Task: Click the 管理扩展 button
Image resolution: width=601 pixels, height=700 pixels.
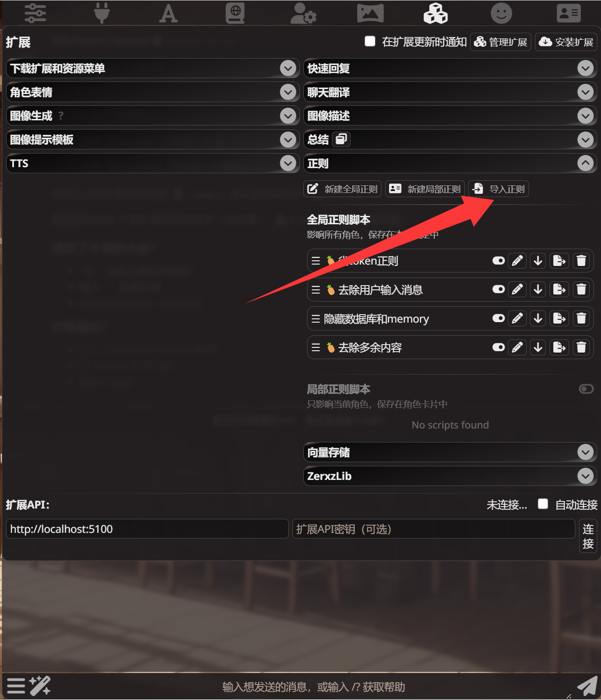Action: coord(500,42)
